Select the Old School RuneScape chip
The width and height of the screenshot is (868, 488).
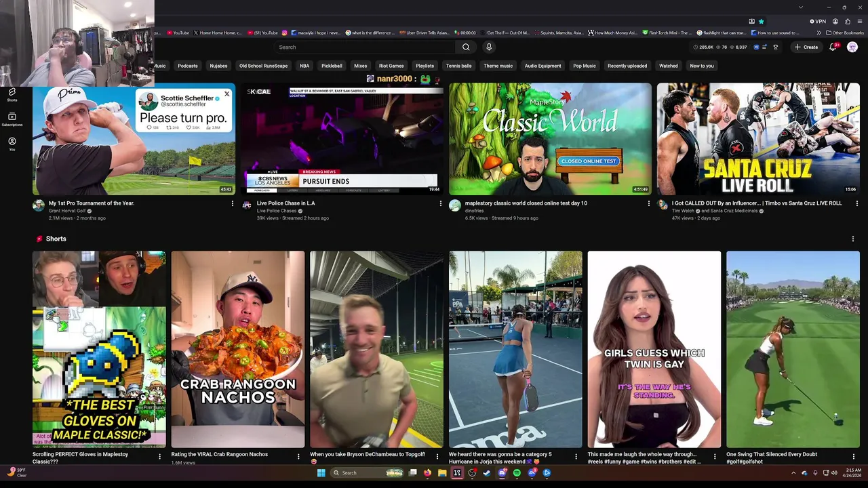point(263,66)
